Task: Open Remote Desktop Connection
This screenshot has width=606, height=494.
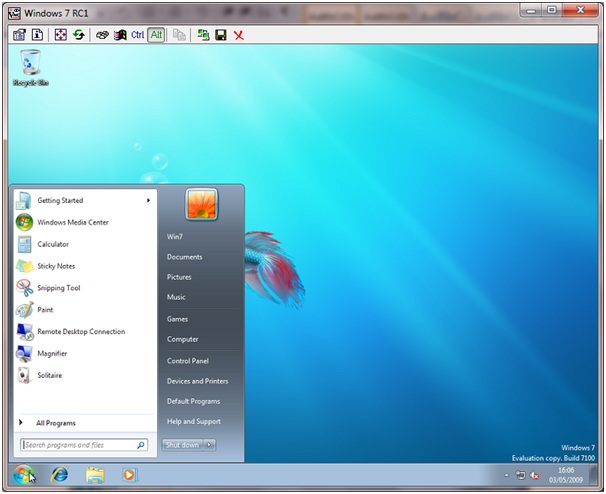Action: [85, 332]
